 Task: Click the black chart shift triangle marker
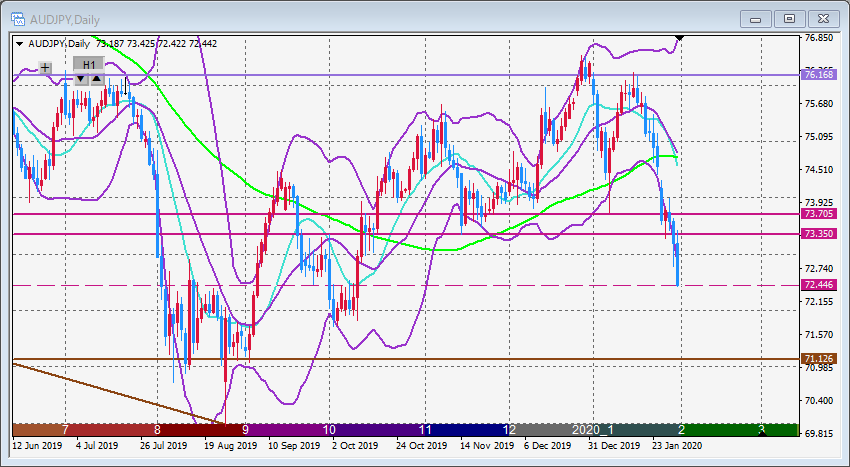[680, 38]
